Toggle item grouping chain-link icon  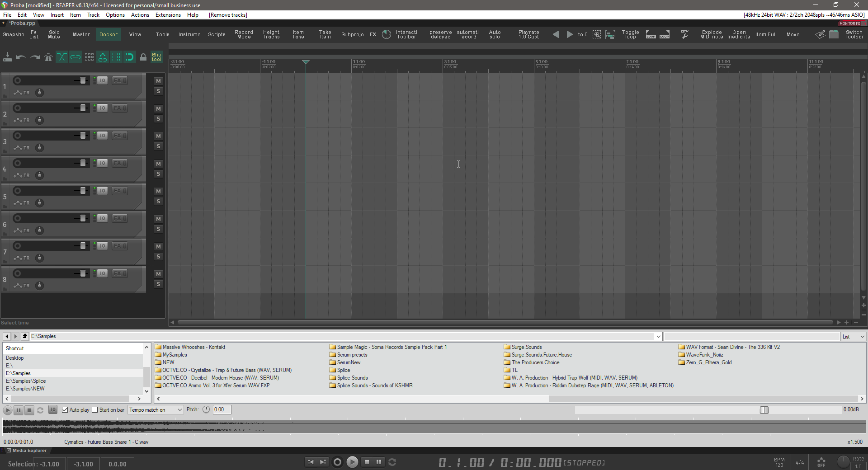(x=75, y=57)
